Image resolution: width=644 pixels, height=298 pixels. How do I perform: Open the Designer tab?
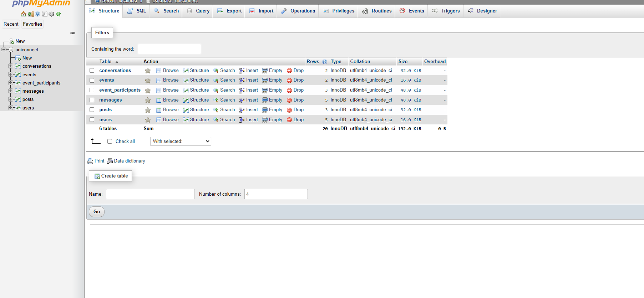[482, 11]
